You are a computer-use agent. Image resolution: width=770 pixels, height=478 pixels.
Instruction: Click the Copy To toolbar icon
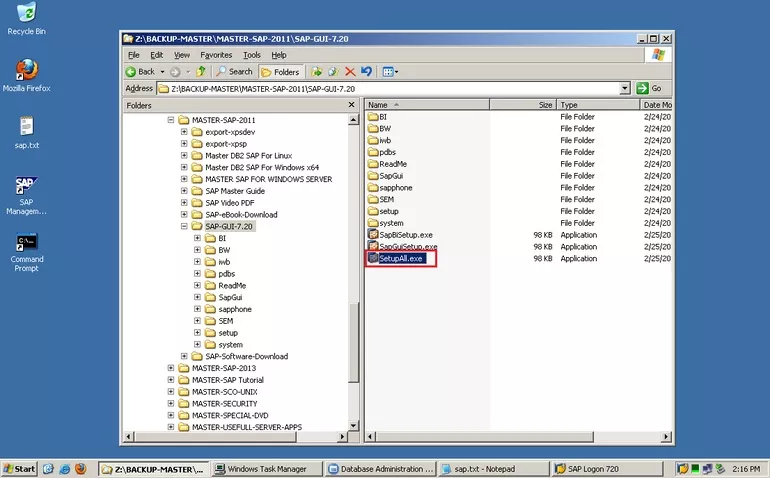point(333,72)
